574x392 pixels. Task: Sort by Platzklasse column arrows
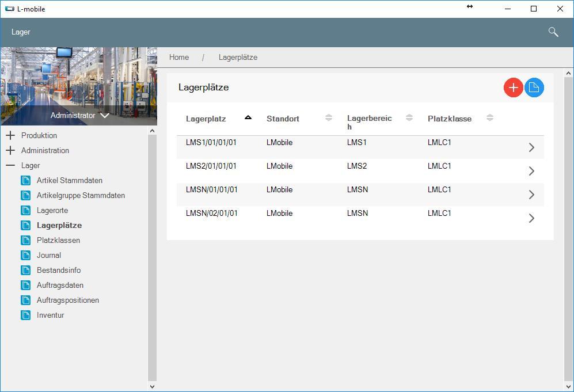point(490,117)
